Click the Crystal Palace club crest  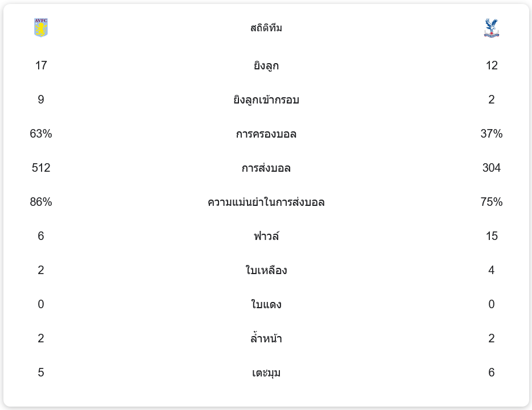[x=491, y=28]
